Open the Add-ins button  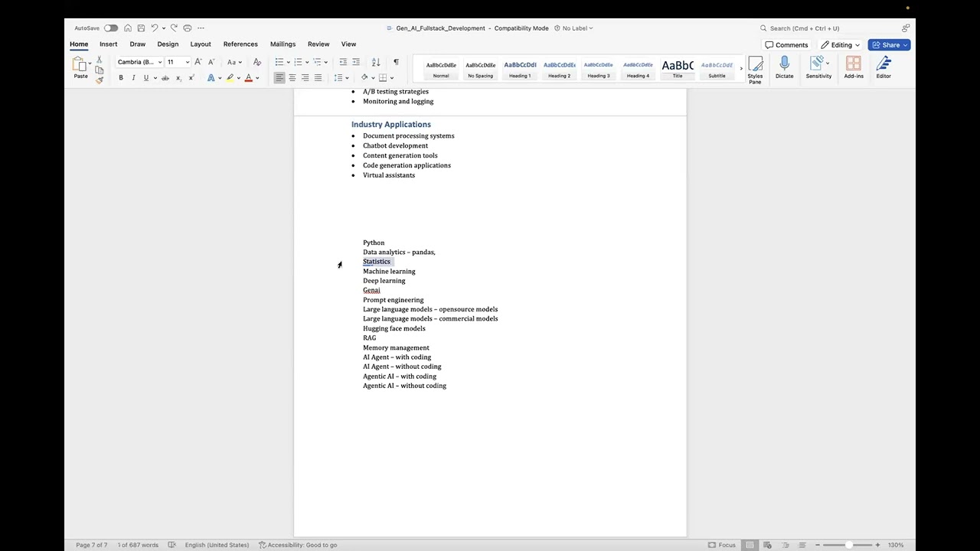(854, 68)
